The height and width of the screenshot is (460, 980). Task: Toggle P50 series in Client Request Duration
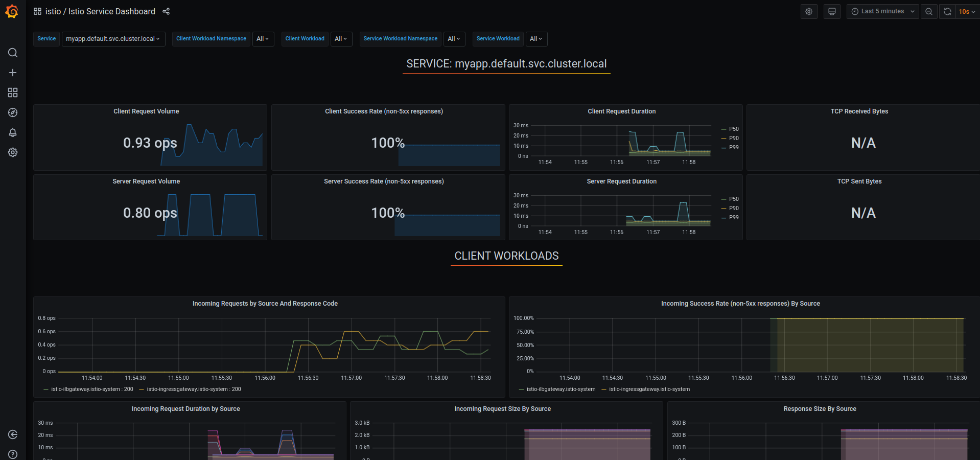pyautogui.click(x=734, y=129)
